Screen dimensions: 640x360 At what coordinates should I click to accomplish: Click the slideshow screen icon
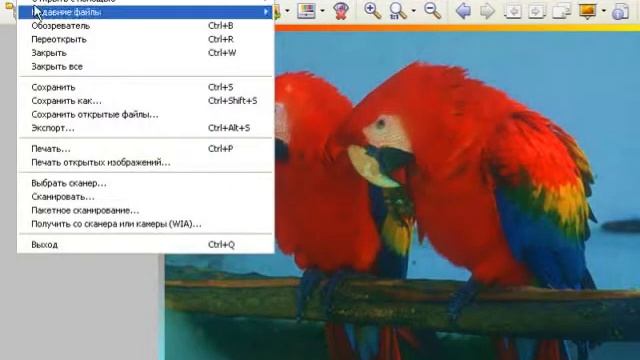point(588,11)
